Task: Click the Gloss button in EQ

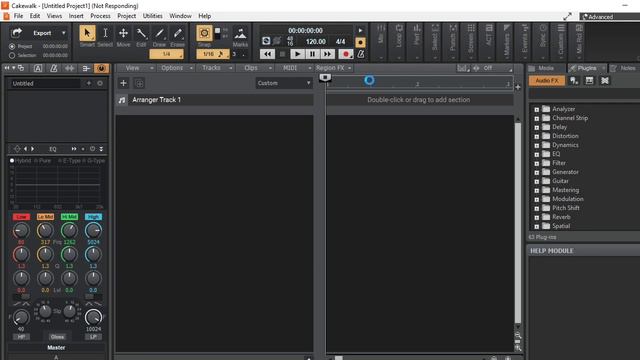Action: 57,337
